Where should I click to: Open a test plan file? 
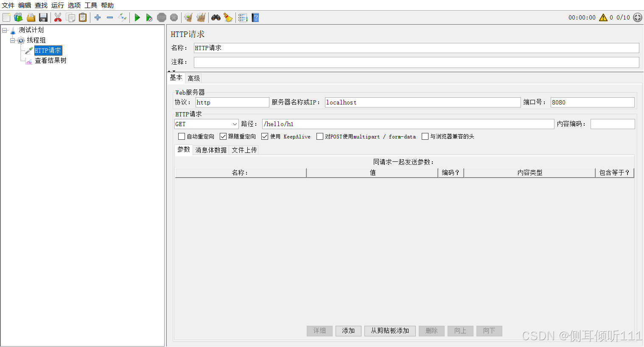31,17
